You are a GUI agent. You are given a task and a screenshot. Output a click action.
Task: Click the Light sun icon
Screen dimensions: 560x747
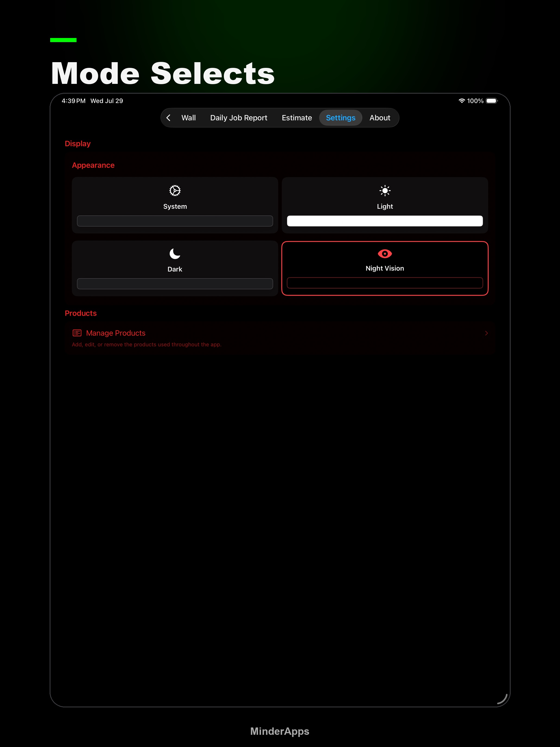click(385, 191)
